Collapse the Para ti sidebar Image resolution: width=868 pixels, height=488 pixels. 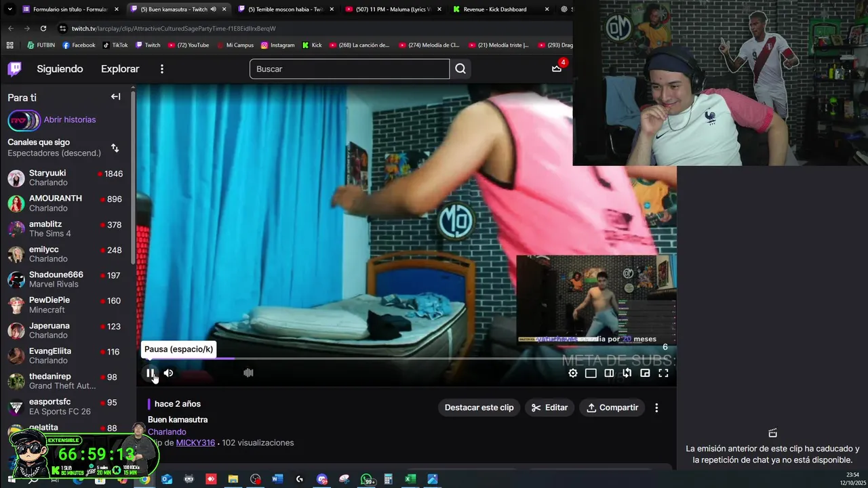pyautogui.click(x=115, y=97)
